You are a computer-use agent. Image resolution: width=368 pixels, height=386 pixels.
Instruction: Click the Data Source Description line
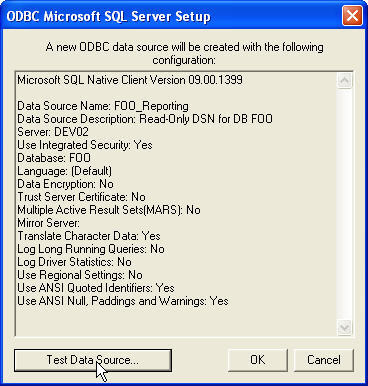click(145, 119)
